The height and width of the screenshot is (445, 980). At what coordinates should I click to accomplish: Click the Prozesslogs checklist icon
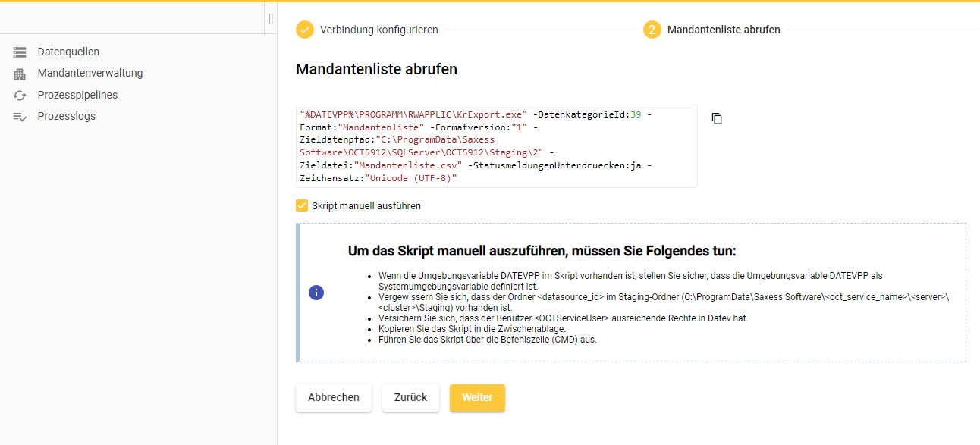point(20,117)
